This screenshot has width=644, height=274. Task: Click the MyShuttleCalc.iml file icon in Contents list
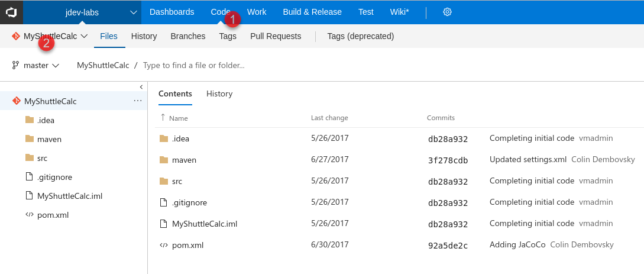[x=164, y=224]
